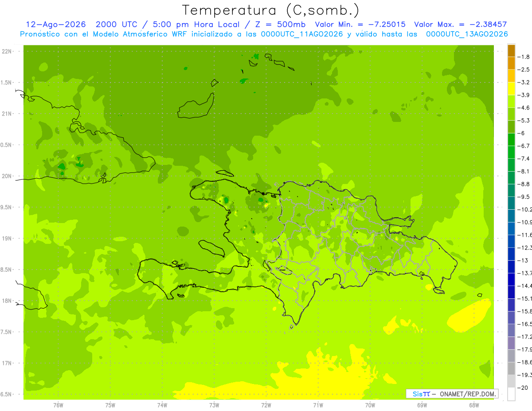Viewport: 532px width, 411px height.
Task: Click the '72W' longitude label
Action: click(x=266, y=405)
